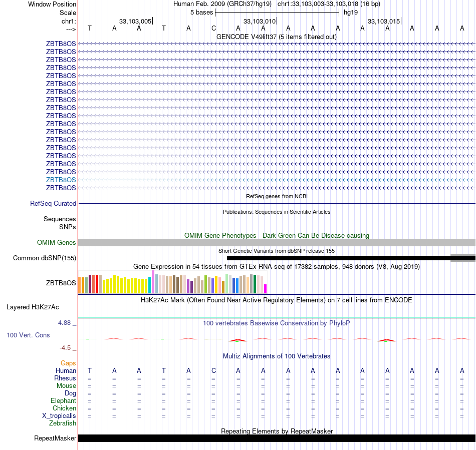Image resolution: width=476 pixels, height=450 pixels.
Task: Click the Human alignment row label
Action: point(66,370)
